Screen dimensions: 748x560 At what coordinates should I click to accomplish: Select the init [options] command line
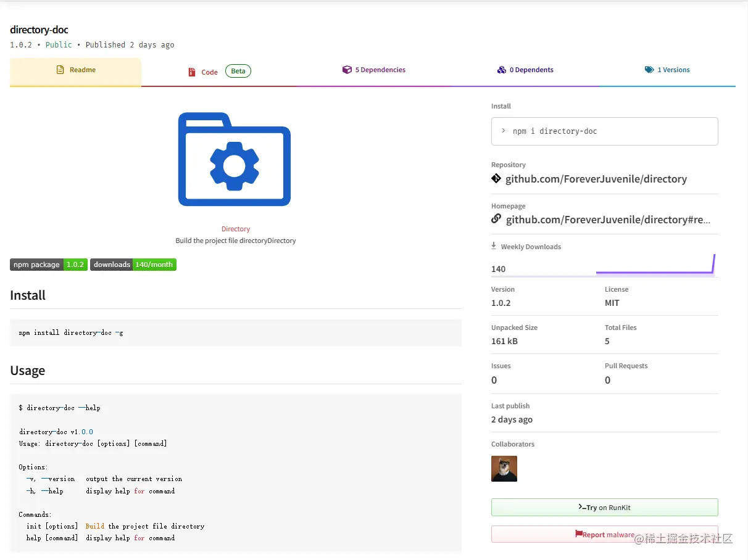click(x=115, y=526)
